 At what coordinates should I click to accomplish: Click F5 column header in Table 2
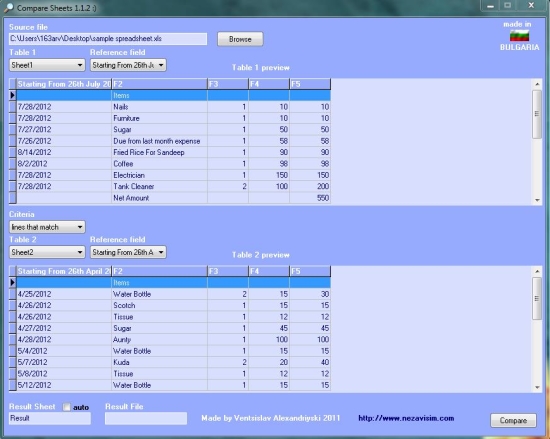coord(310,271)
